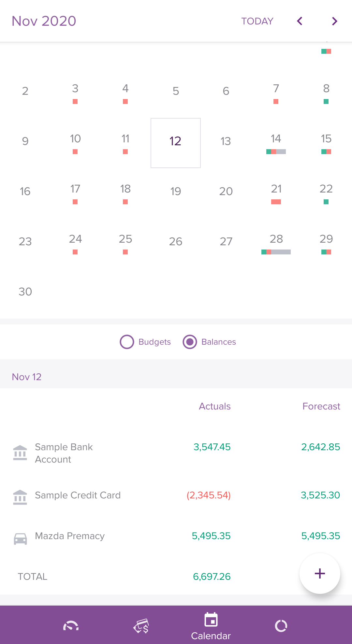
Task: Click the Mazda Premacy car icon
Action: 20,539
